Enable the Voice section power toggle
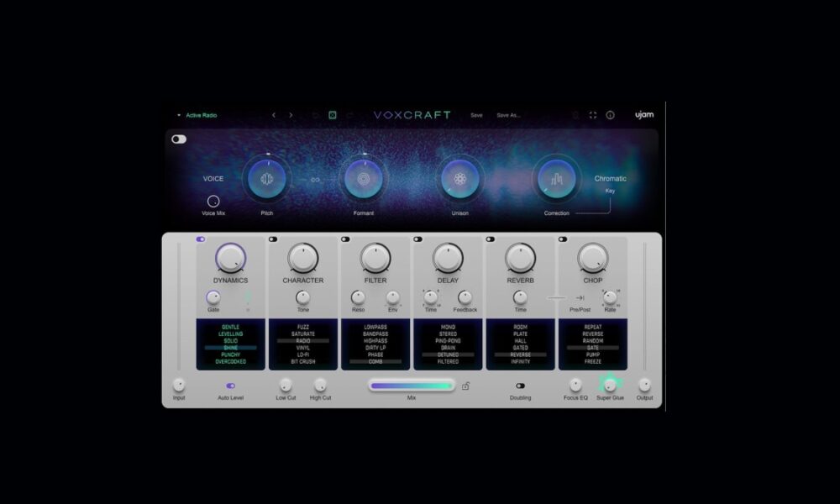Screen dimensions: 840x504 [179, 139]
